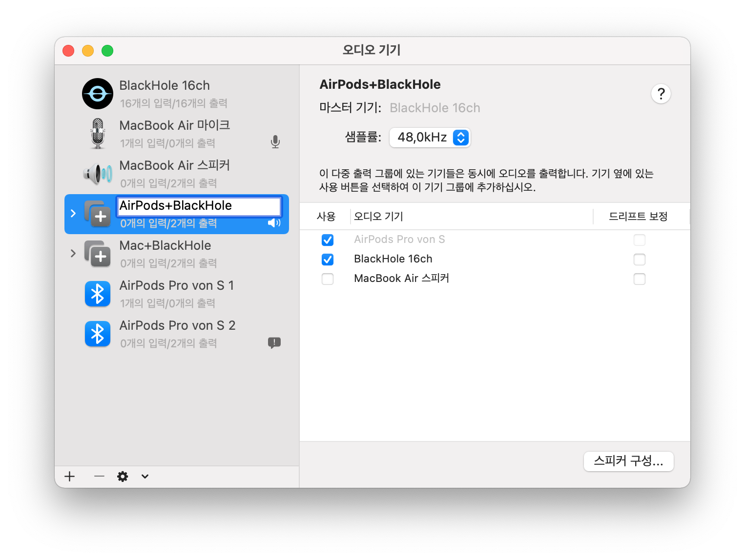Click the 'AirPods+BlackHole' heading in the detail pane

point(380,84)
